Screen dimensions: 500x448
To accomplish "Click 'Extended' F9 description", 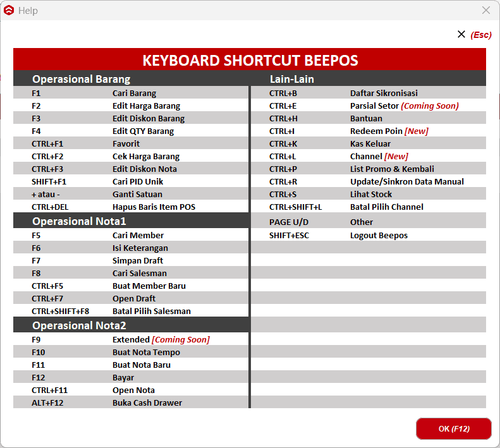I will point(131,339).
